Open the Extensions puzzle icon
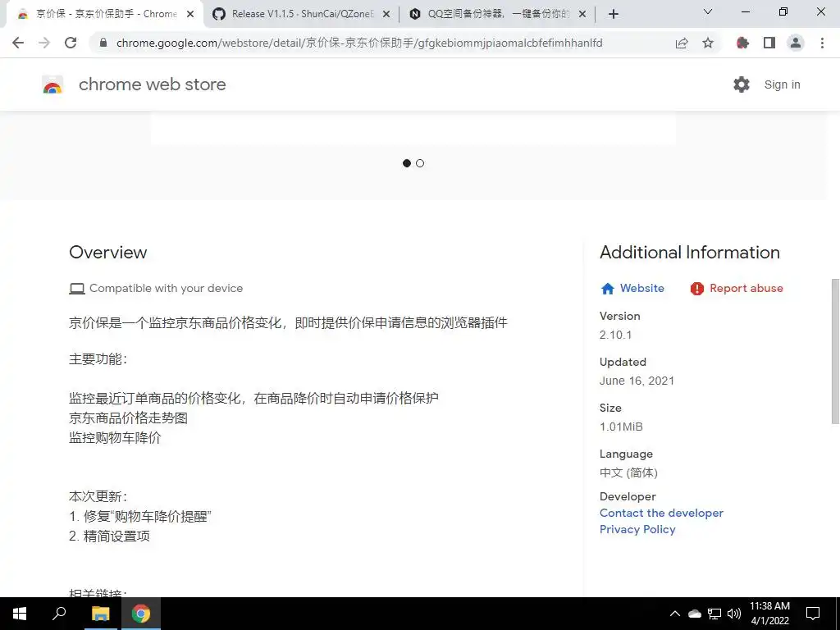840x630 pixels. click(742, 43)
